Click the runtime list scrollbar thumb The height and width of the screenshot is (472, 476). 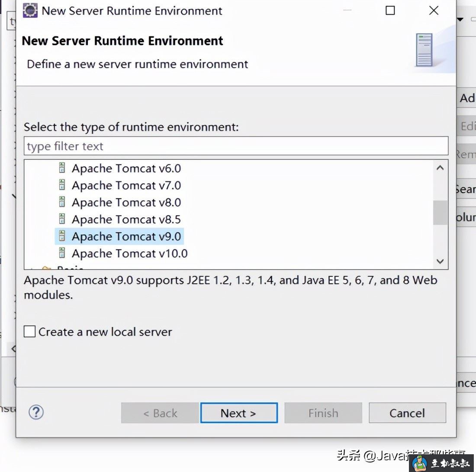point(440,213)
